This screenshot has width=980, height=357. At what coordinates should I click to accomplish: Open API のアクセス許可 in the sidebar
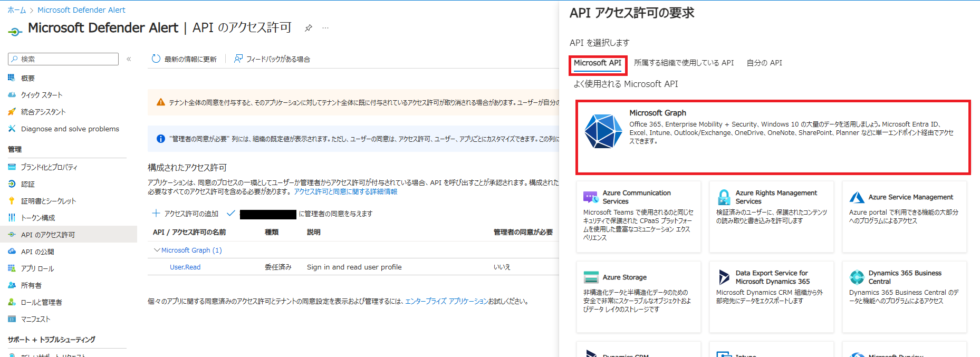click(x=69, y=235)
